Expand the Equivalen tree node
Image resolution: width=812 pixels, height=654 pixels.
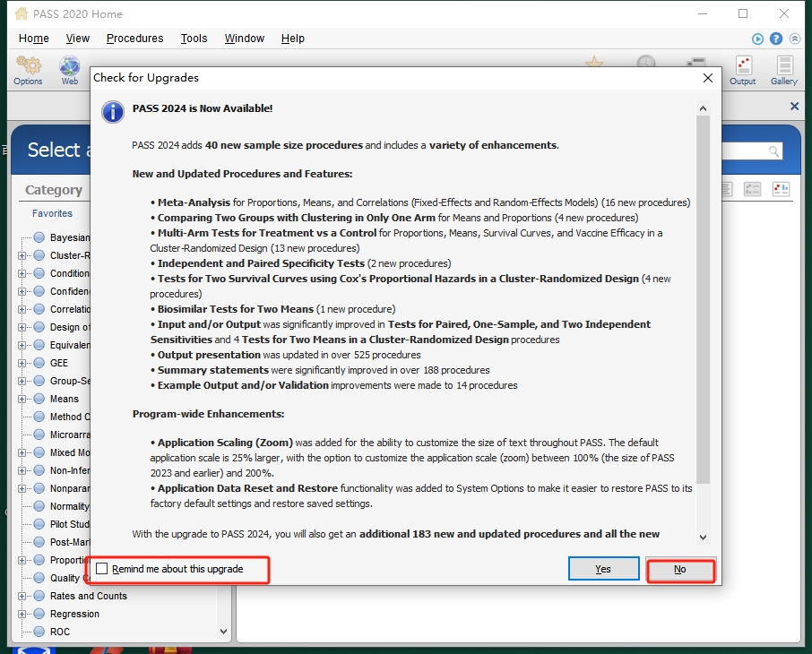(x=22, y=345)
